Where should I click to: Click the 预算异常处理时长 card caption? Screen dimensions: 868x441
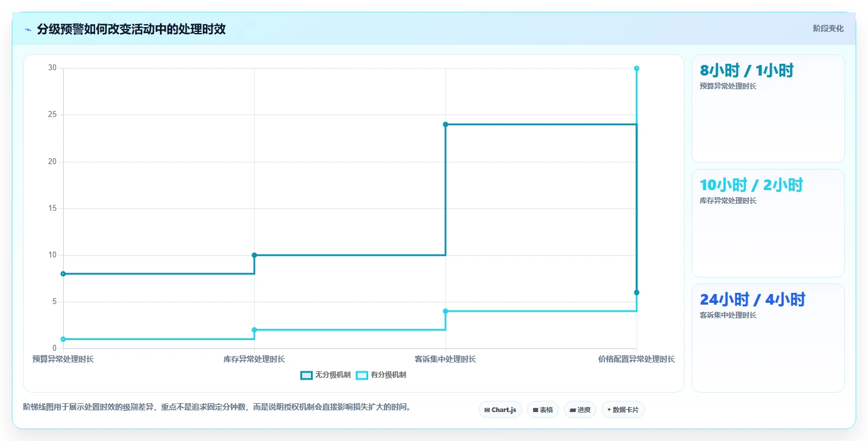click(728, 86)
